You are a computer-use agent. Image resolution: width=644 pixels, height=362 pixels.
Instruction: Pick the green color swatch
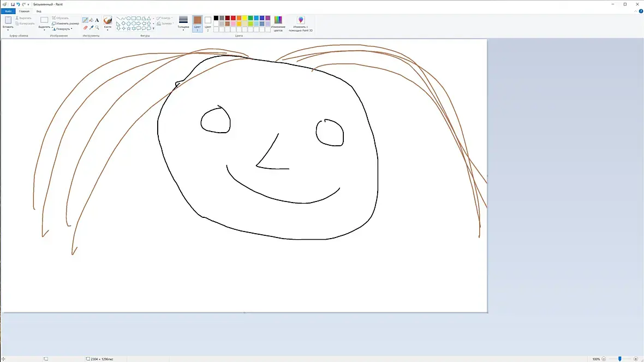251,18
